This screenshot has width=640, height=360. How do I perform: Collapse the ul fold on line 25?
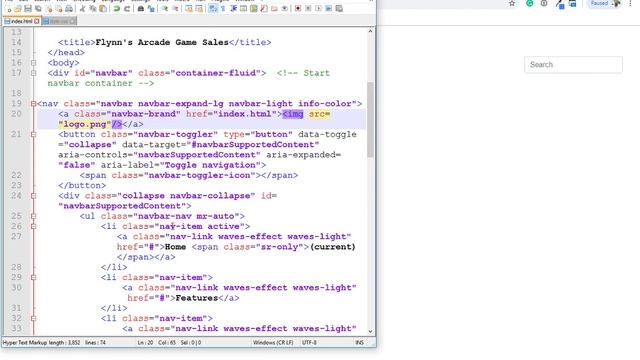tap(33, 216)
